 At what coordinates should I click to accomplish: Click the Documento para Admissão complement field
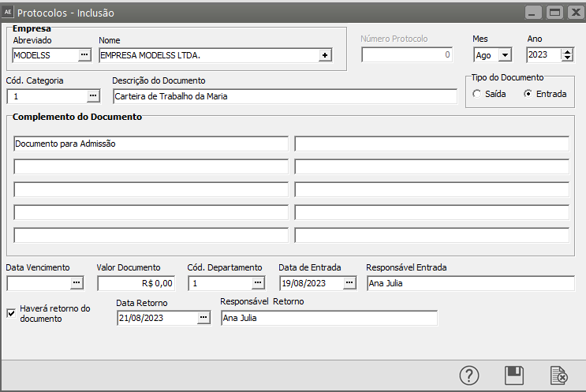[151, 144]
